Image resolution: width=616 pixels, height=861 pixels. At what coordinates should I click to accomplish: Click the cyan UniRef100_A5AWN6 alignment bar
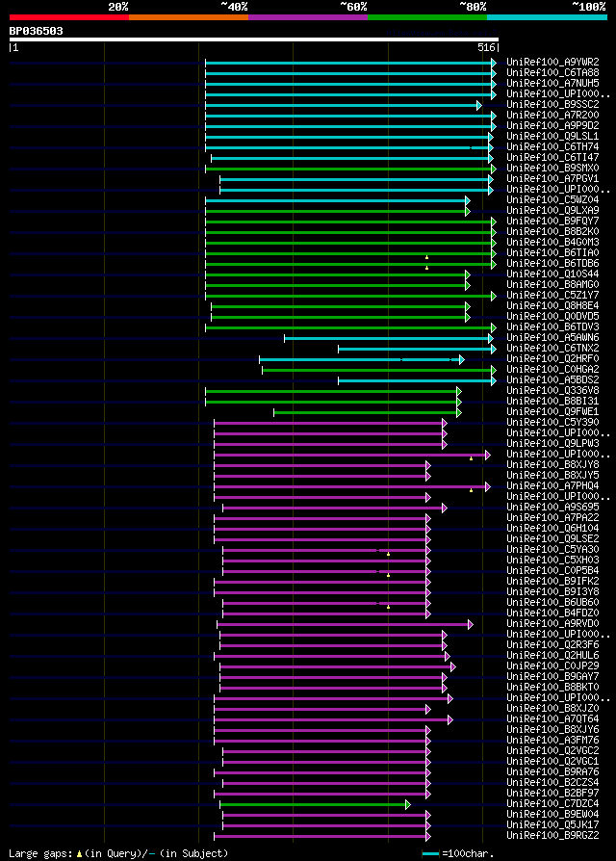(389, 338)
